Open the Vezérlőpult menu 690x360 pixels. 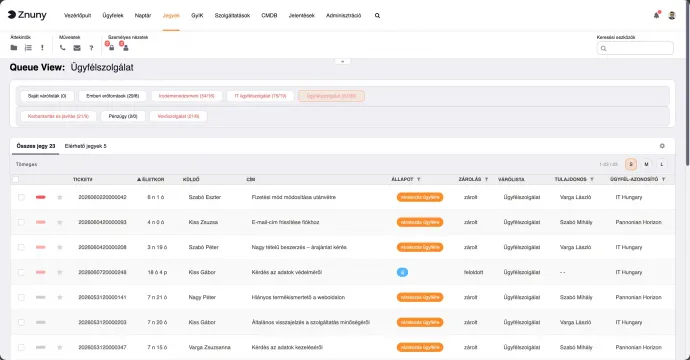click(x=77, y=15)
